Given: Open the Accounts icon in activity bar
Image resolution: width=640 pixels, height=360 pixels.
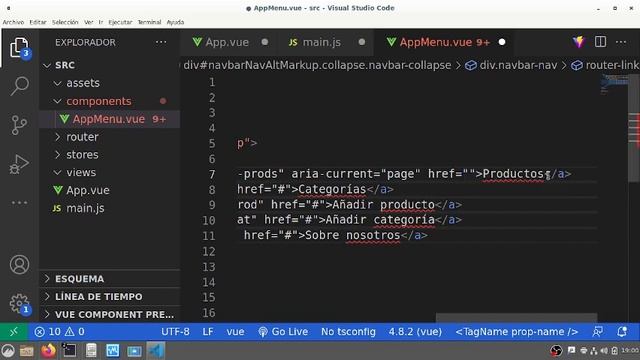Looking at the screenshot, I should pyautogui.click(x=19, y=264).
